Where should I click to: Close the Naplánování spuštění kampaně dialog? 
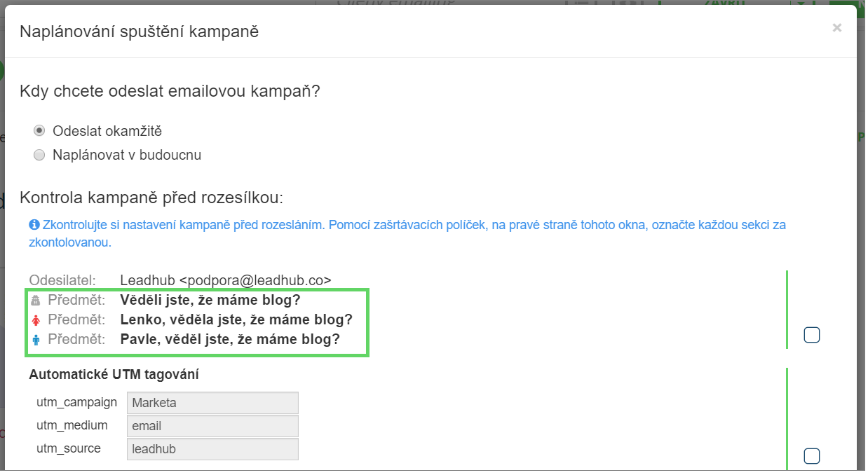tap(836, 28)
